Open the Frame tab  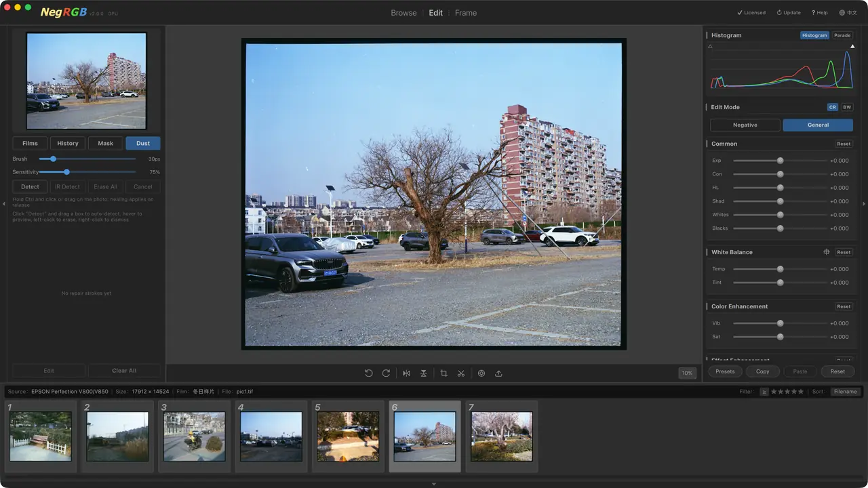[x=466, y=13]
